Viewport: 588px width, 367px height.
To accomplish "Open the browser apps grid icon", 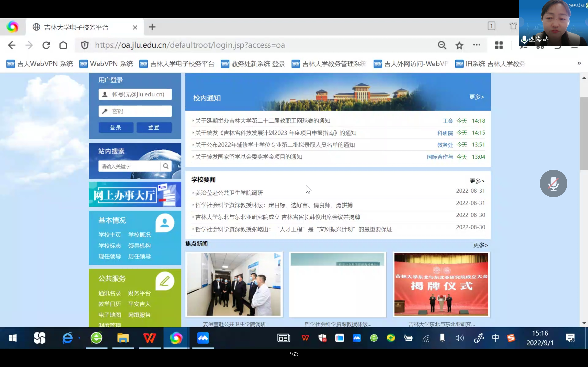I will click(x=499, y=45).
